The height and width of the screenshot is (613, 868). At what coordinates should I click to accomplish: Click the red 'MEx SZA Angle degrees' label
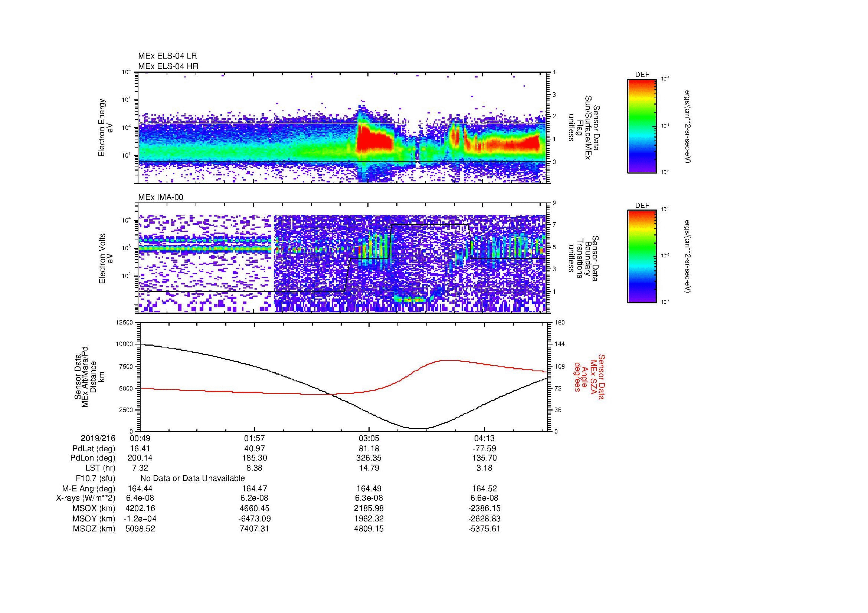589,376
